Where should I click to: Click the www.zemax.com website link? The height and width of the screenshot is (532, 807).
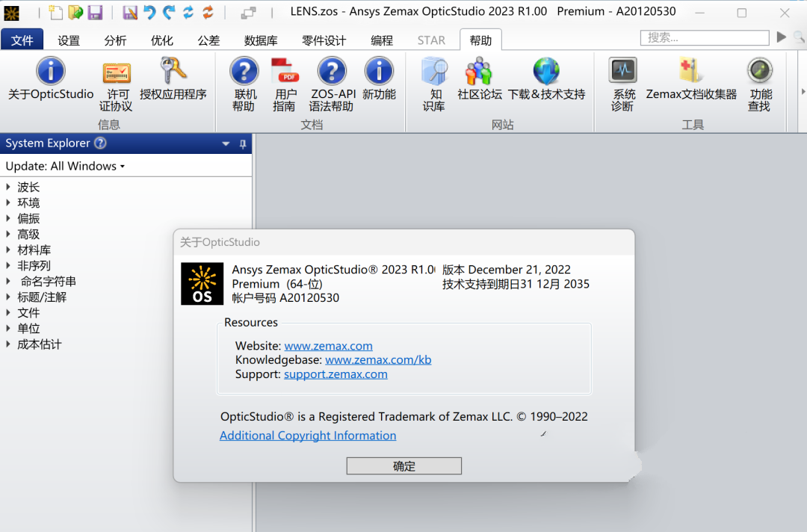[328, 346]
